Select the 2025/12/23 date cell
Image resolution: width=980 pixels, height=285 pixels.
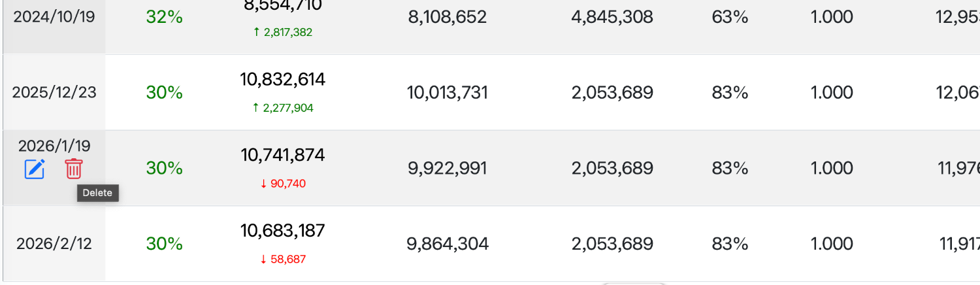click(x=54, y=93)
